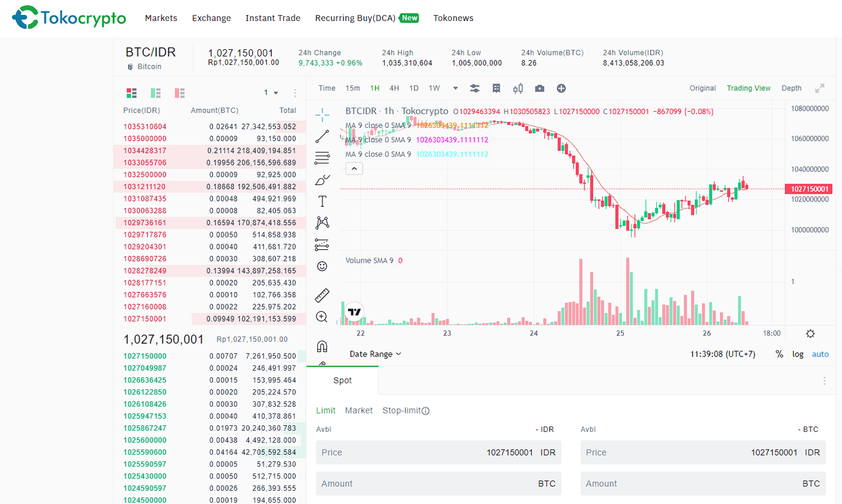Viewport: 842px width, 504px height.
Task: Click the TradingView logo badge
Action: click(355, 312)
